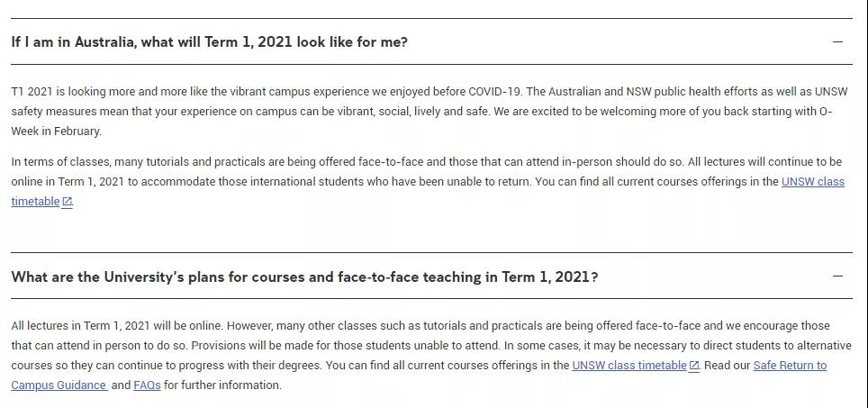The image size is (868, 408).
Task: Open the 'Campus Guidance' link text
Action: click(59, 385)
